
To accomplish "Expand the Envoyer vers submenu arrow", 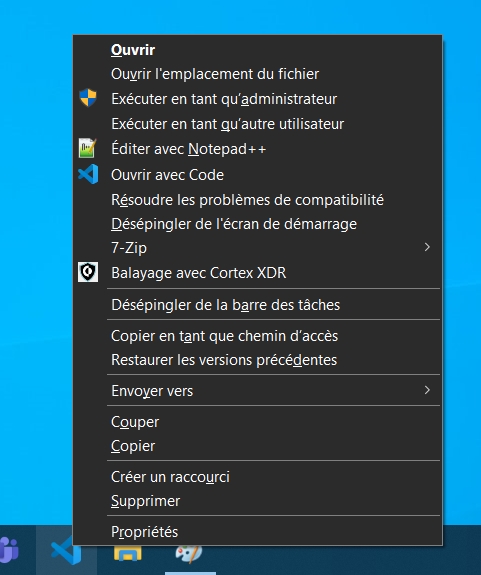I will click(x=427, y=390).
